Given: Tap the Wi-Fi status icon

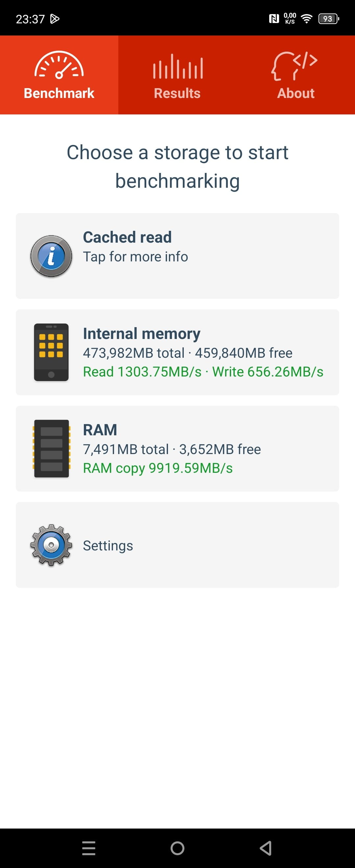Looking at the screenshot, I should (x=306, y=19).
